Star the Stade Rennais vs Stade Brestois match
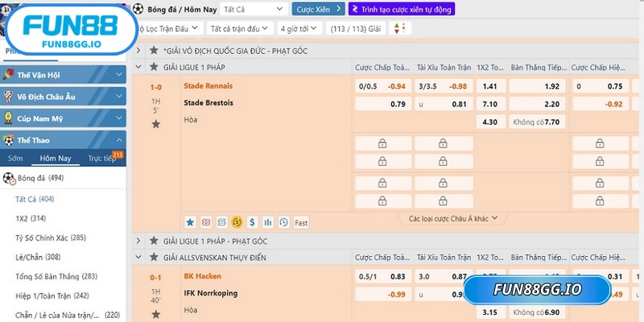 (155, 124)
